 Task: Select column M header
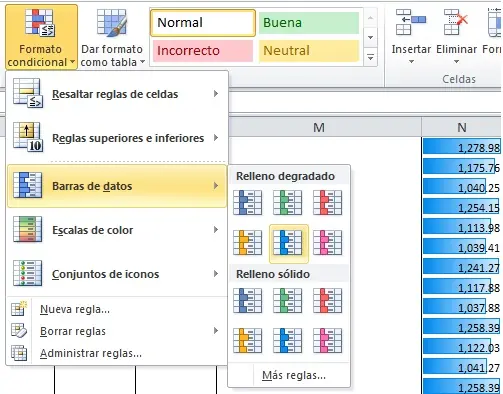pos(319,127)
